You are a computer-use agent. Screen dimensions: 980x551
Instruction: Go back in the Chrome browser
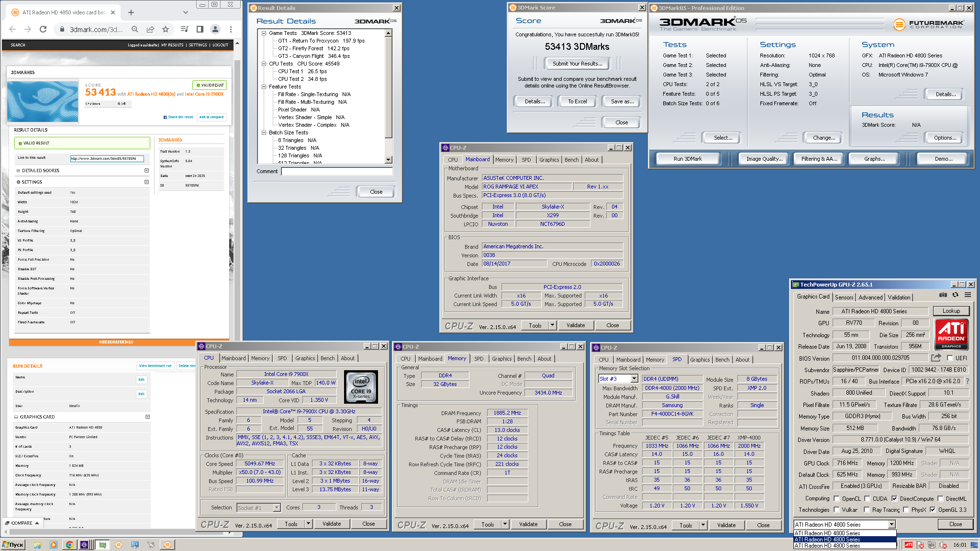point(12,29)
